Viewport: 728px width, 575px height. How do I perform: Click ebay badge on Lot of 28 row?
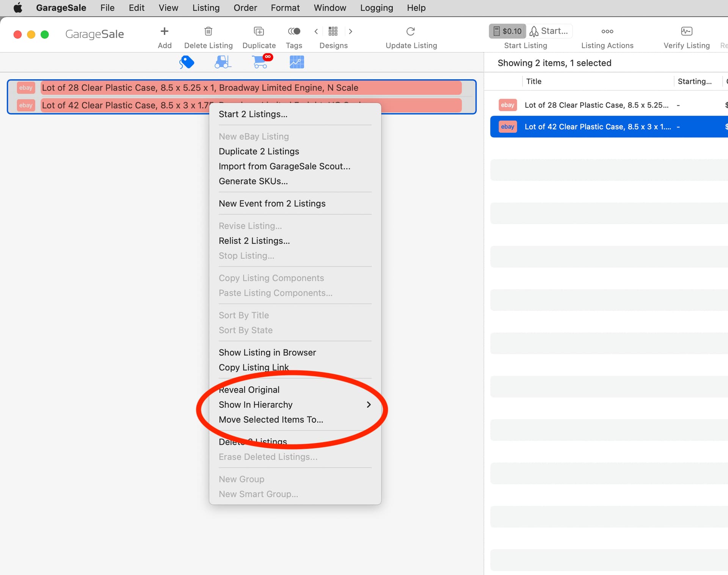coord(26,88)
